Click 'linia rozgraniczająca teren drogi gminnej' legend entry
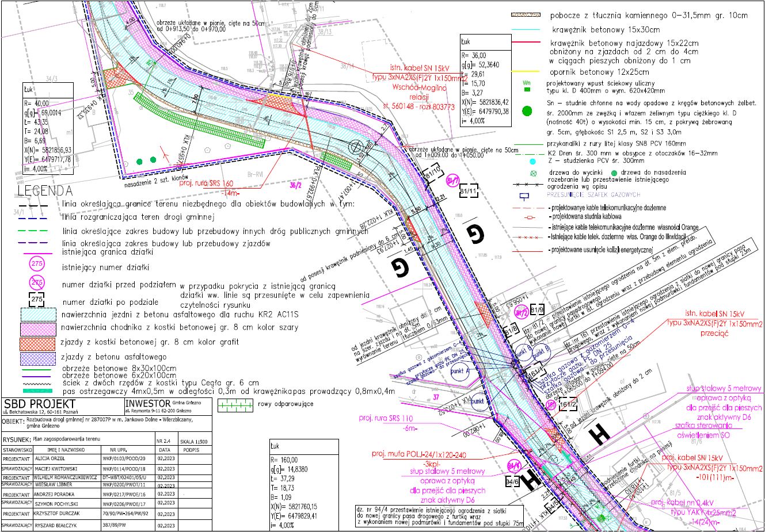Image resolution: width=765 pixels, height=532 pixels. (x=138, y=217)
